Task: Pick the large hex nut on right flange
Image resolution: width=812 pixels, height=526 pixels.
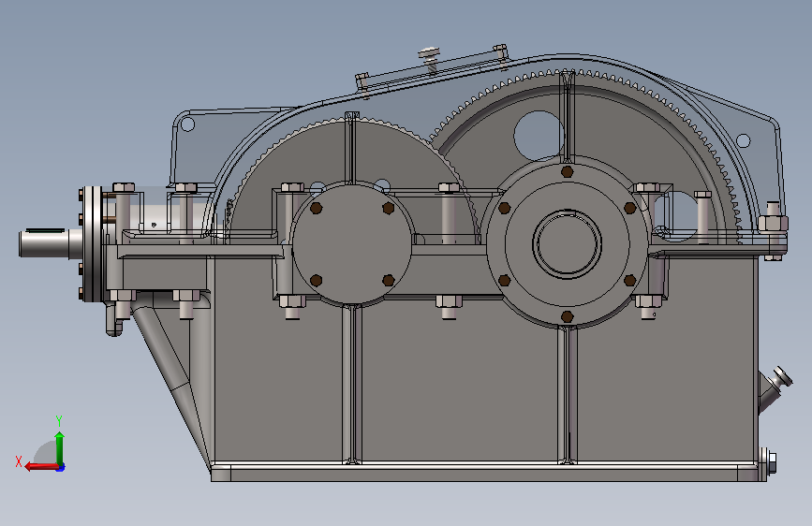Action: [x=774, y=224]
